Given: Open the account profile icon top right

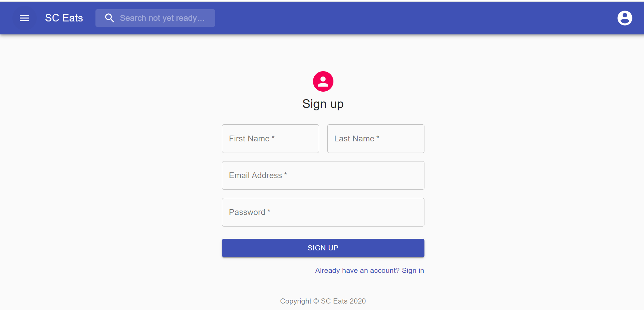Looking at the screenshot, I should (x=625, y=18).
